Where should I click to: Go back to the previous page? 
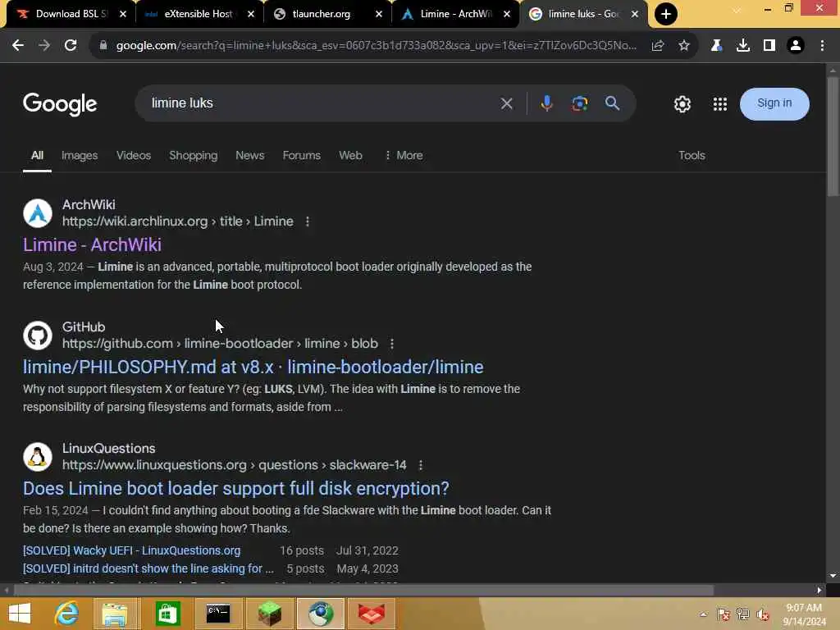coord(18,46)
